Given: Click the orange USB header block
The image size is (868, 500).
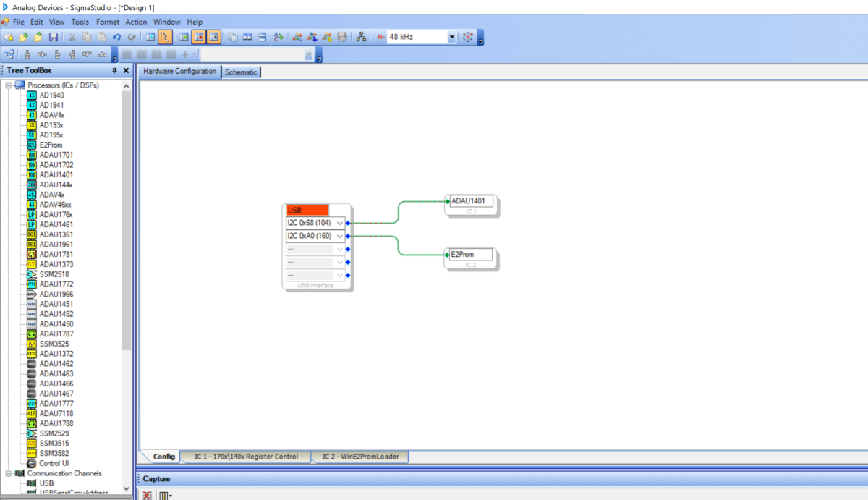Looking at the screenshot, I should point(307,210).
